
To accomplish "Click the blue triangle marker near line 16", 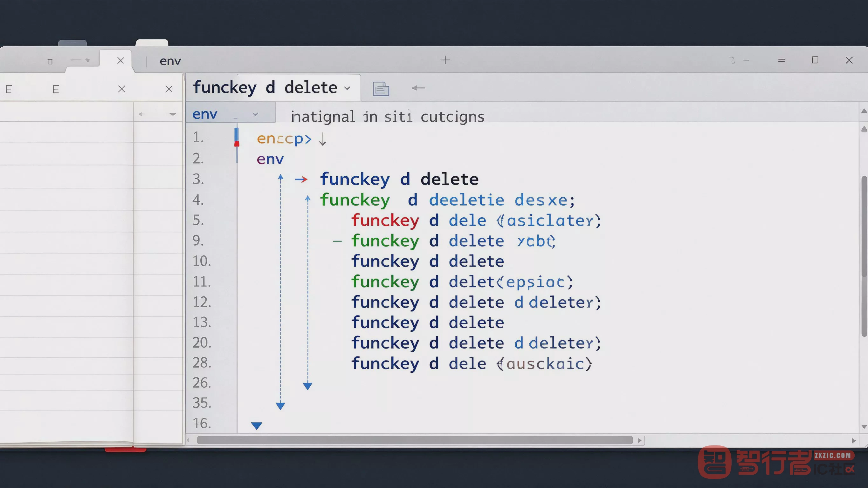I will pos(256,426).
